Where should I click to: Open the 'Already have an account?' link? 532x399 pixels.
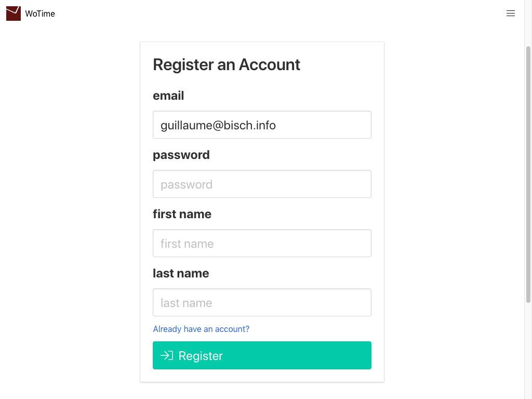tap(201, 329)
